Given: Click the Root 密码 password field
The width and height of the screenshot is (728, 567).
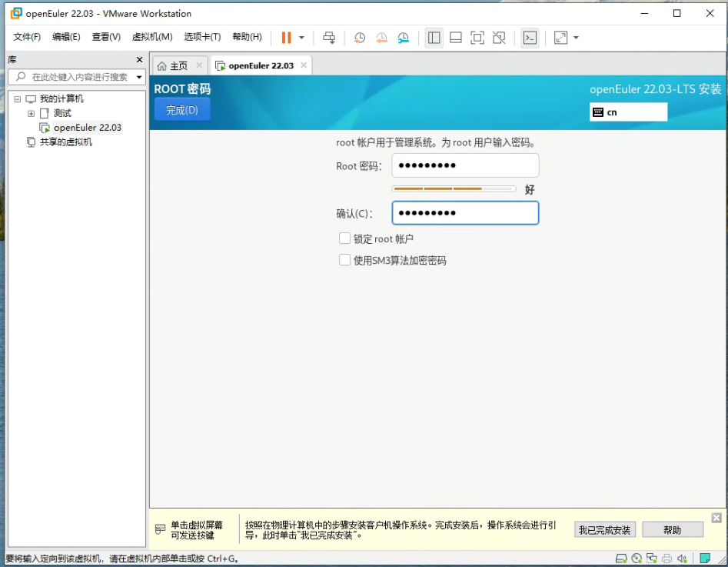Looking at the screenshot, I should coord(465,165).
